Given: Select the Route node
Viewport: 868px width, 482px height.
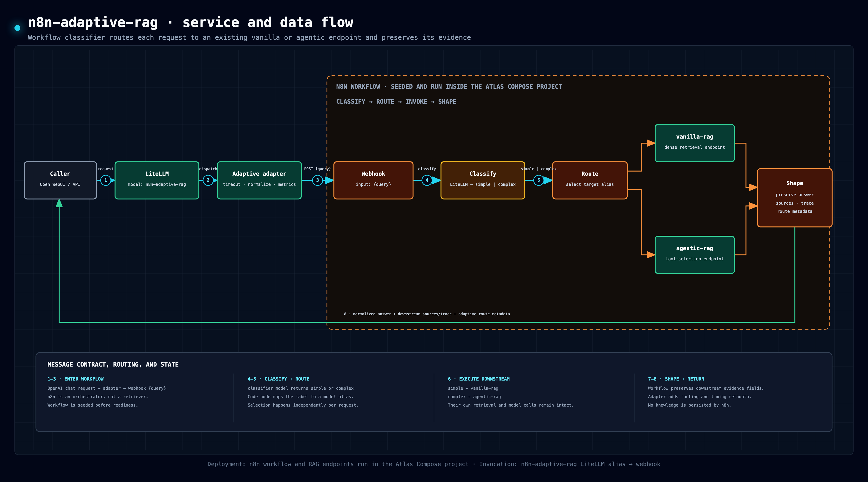Looking at the screenshot, I should point(590,180).
